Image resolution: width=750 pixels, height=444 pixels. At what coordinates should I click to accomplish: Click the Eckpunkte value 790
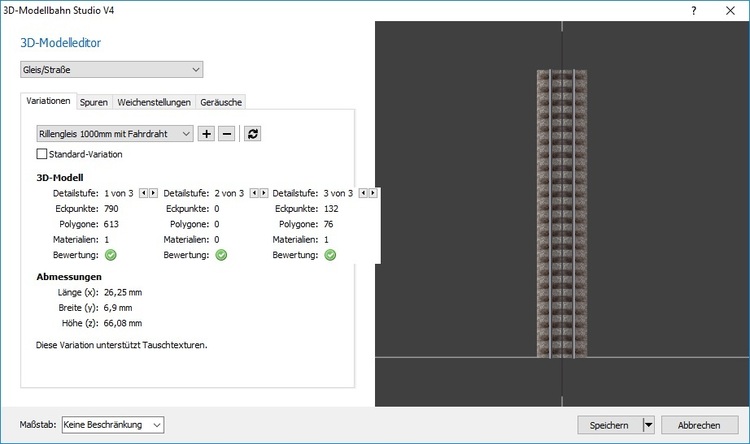(x=111, y=209)
